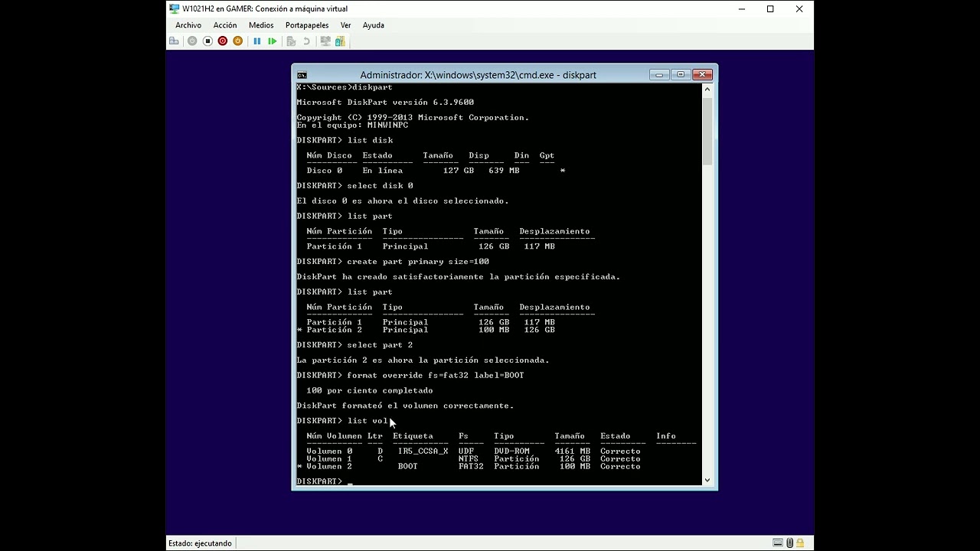Click 'create part primary size=100' command
Image resolution: width=980 pixels, height=551 pixels.
coord(418,262)
